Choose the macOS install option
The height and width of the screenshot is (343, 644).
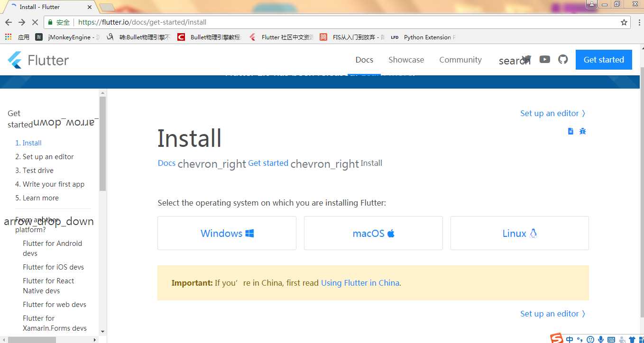(x=373, y=233)
